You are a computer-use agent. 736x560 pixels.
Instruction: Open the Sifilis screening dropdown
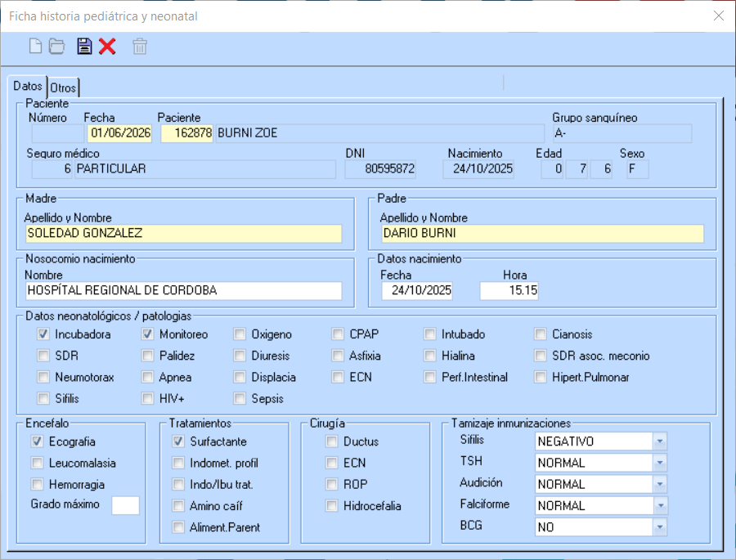click(x=659, y=441)
